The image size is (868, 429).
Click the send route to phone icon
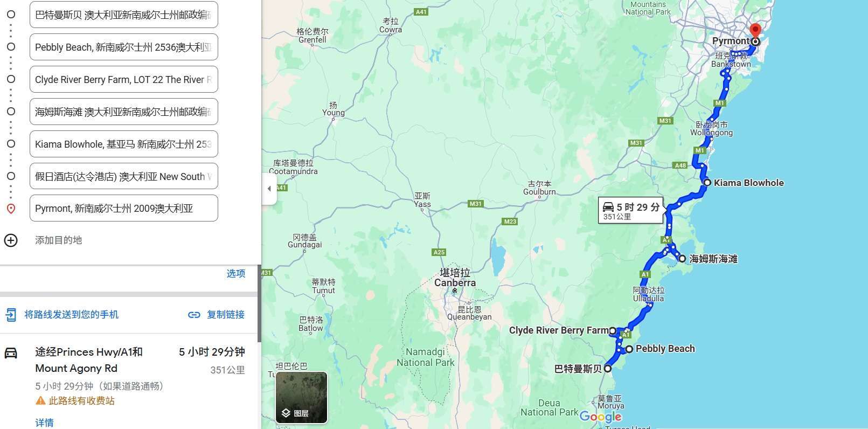pos(11,315)
